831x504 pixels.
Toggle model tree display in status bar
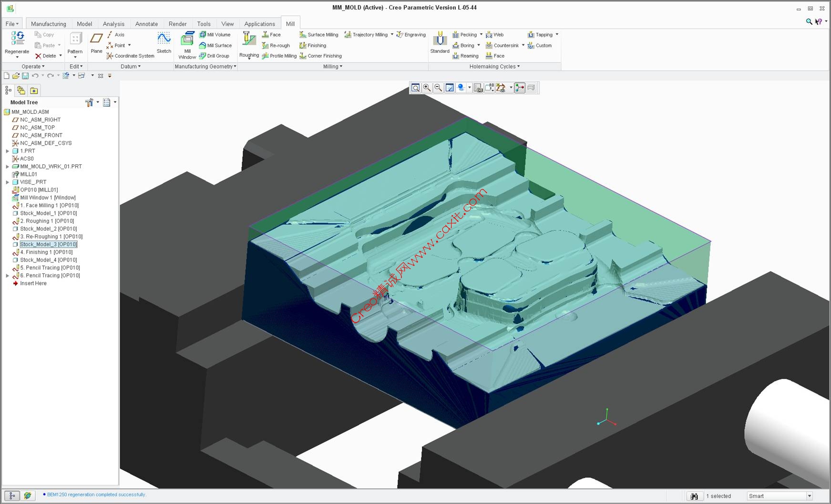pos(12,496)
